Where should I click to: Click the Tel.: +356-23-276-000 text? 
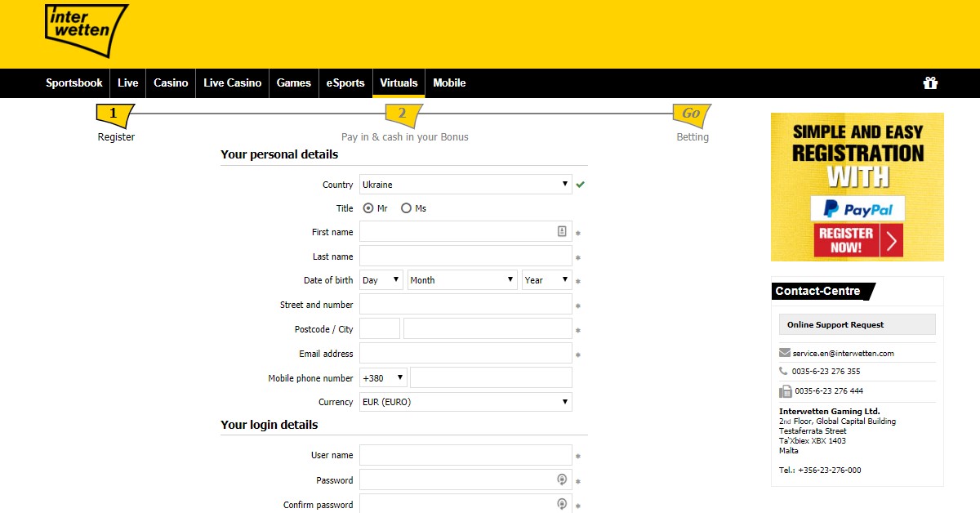(x=820, y=471)
